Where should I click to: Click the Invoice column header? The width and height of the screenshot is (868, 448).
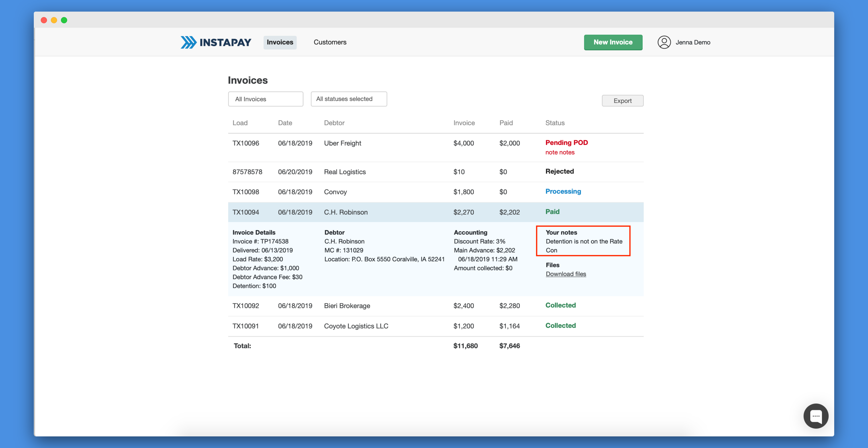pos(464,123)
